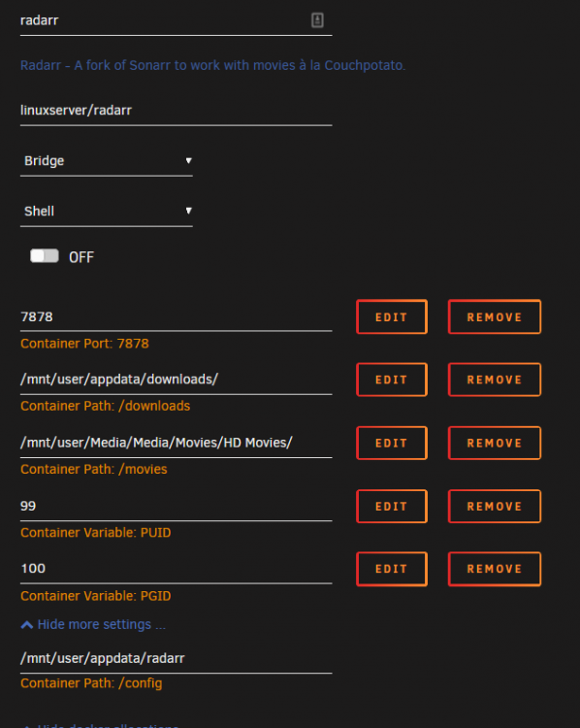This screenshot has height=728, width=580.
Task: Click the /mnt/user/appdata/downloads/ path field
Action: 176,380
